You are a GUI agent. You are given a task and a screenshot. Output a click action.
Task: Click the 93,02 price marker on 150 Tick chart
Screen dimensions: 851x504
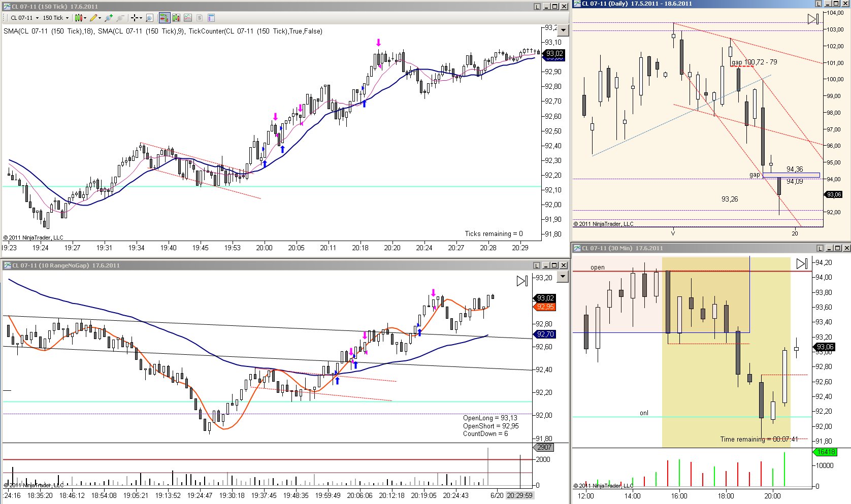(x=554, y=53)
